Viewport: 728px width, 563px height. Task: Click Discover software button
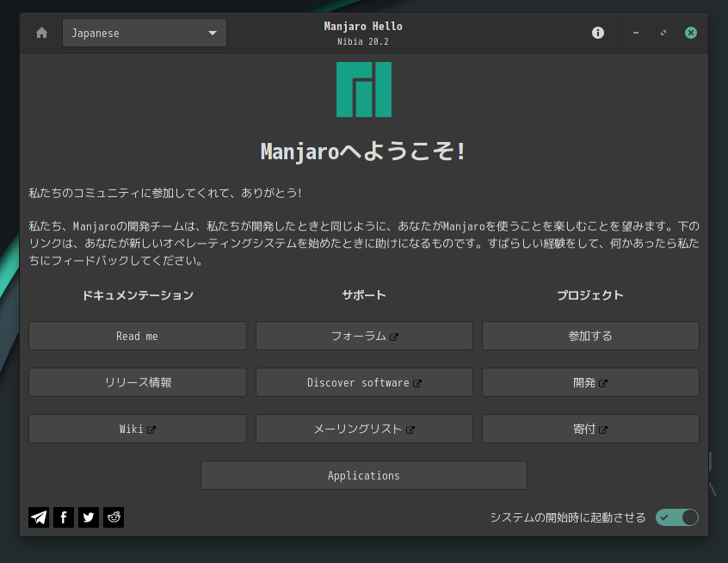(x=364, y=382)
